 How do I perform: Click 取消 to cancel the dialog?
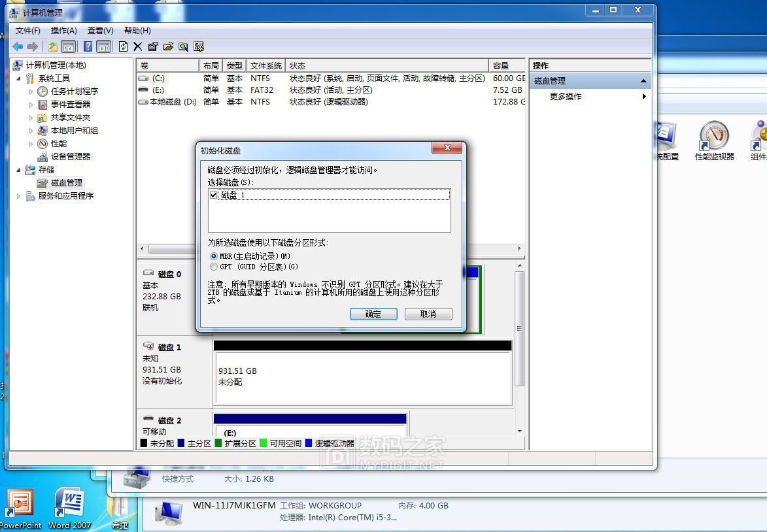click(428, 314)
